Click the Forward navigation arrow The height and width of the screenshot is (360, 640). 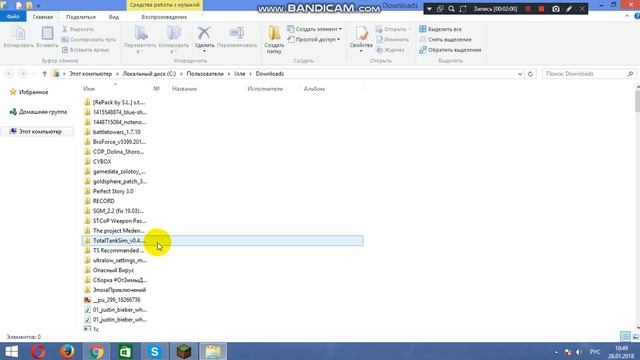coord(23,74)
